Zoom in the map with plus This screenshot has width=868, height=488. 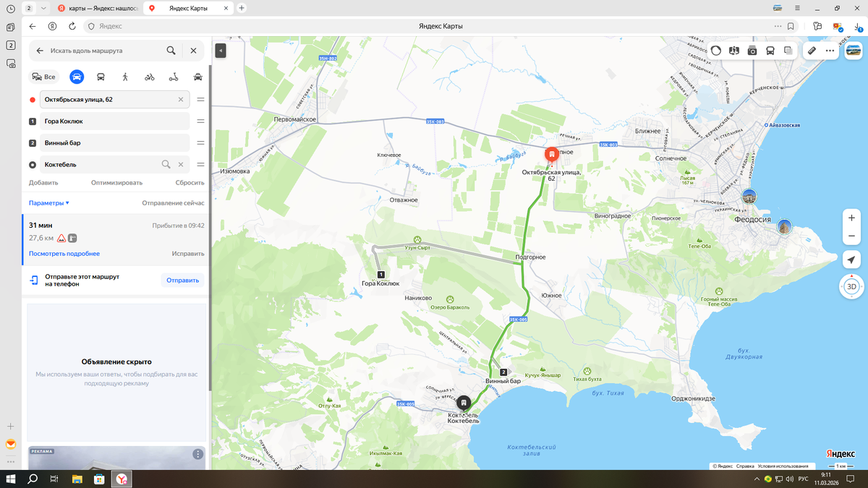851,218
